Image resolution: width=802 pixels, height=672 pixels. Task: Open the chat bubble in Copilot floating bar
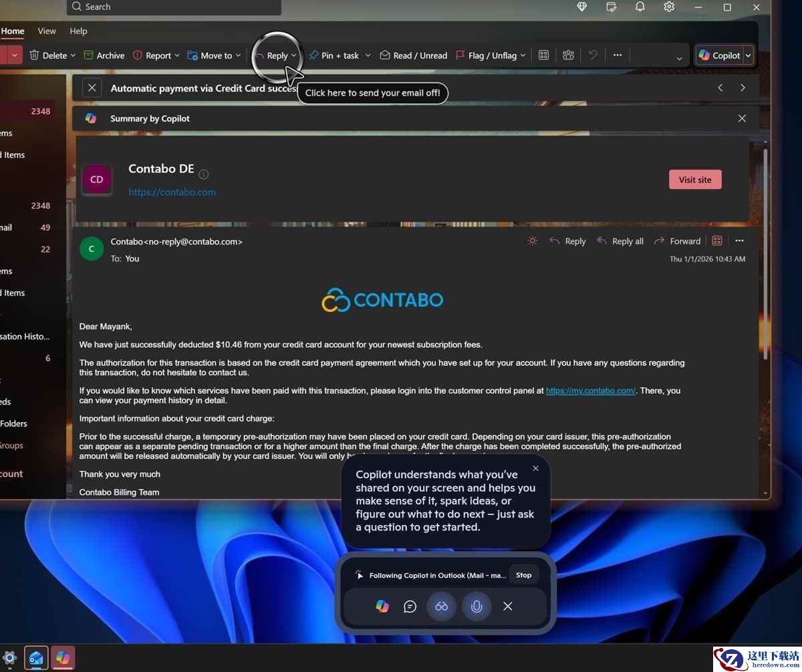point(410,607)
